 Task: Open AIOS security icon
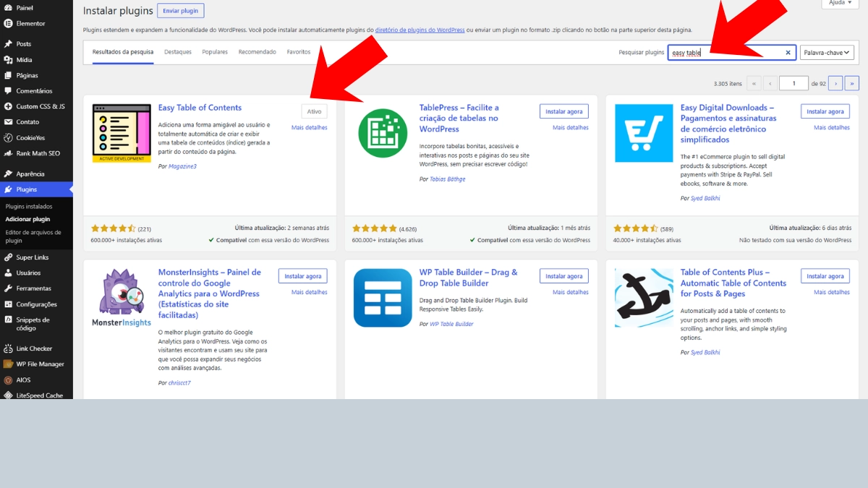[x=8, y=380]
